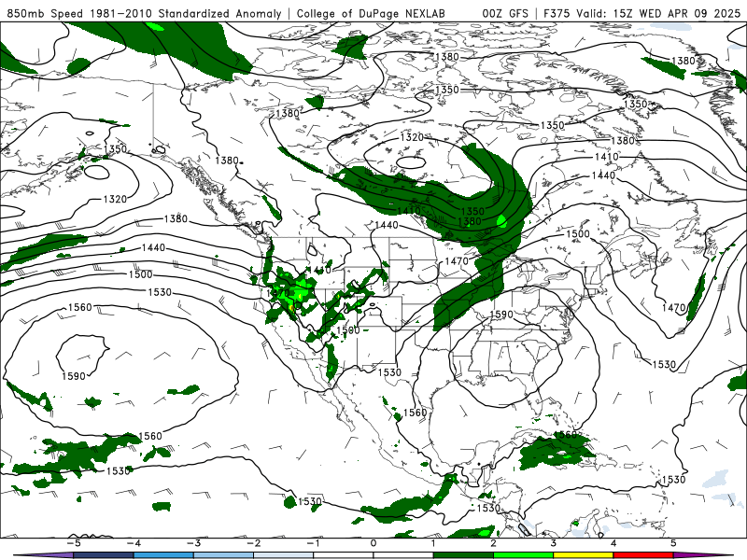747x560 pixels.
Task: Click the 'Valid: 15Z WED APR 09 2025' timestamp
Action: tap(658, 13)
